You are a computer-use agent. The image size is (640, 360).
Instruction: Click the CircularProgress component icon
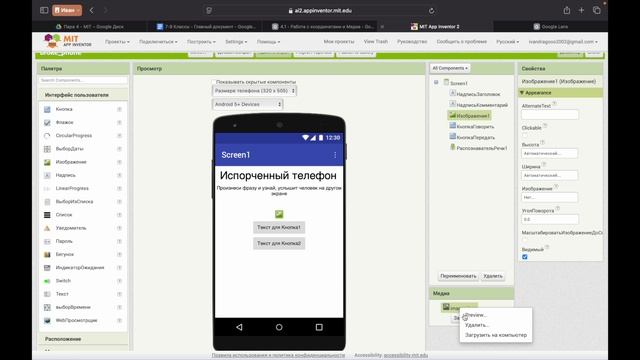pos(47,136)
